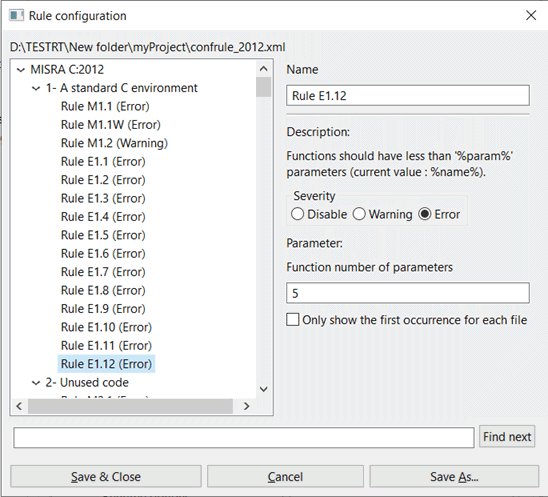Click the Name field containing Rule E1.12
This screenshot has height=497, width=548.
pos(408,95)
